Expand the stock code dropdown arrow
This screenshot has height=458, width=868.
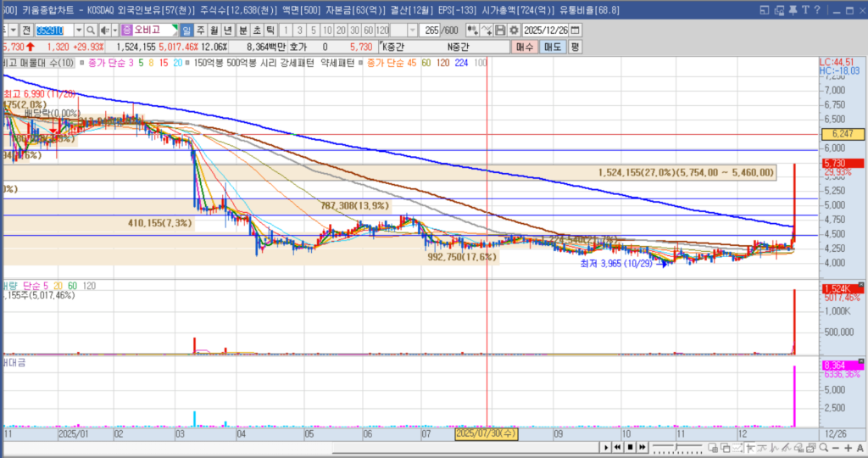(77, 30)
